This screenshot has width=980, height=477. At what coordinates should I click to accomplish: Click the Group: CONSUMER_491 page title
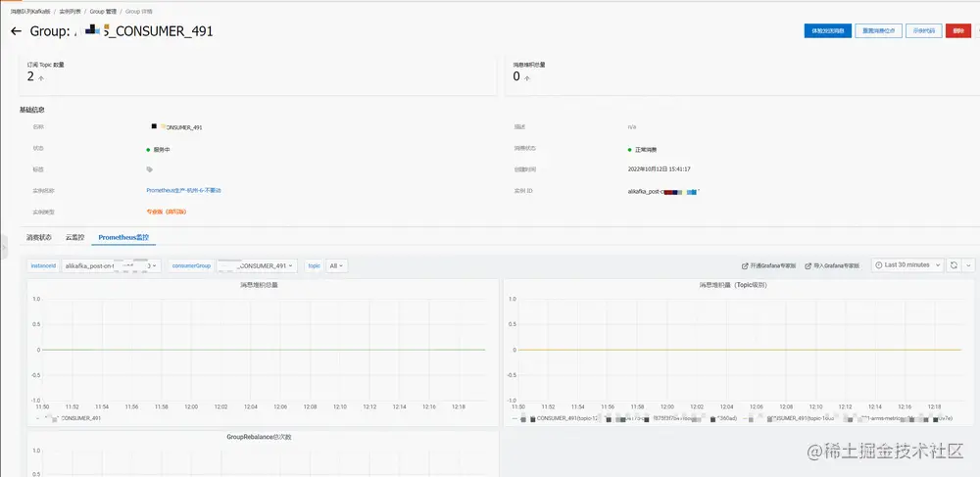coord(122,31)
